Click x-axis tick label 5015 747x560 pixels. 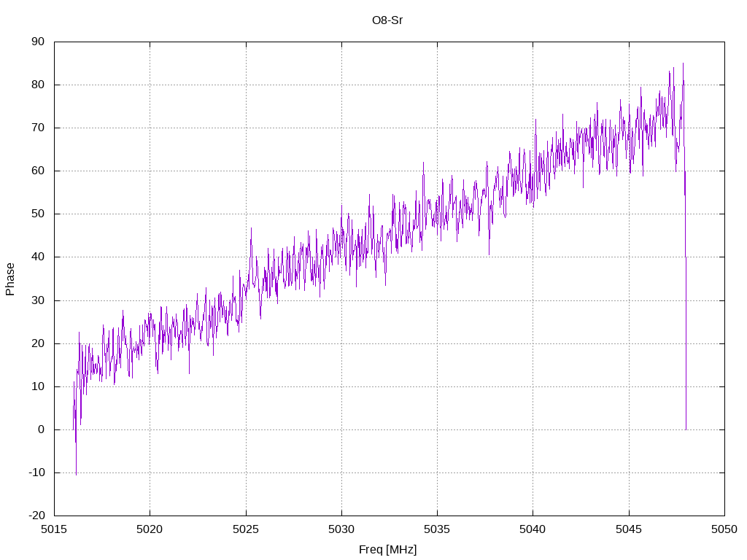[x=54, y=529]
